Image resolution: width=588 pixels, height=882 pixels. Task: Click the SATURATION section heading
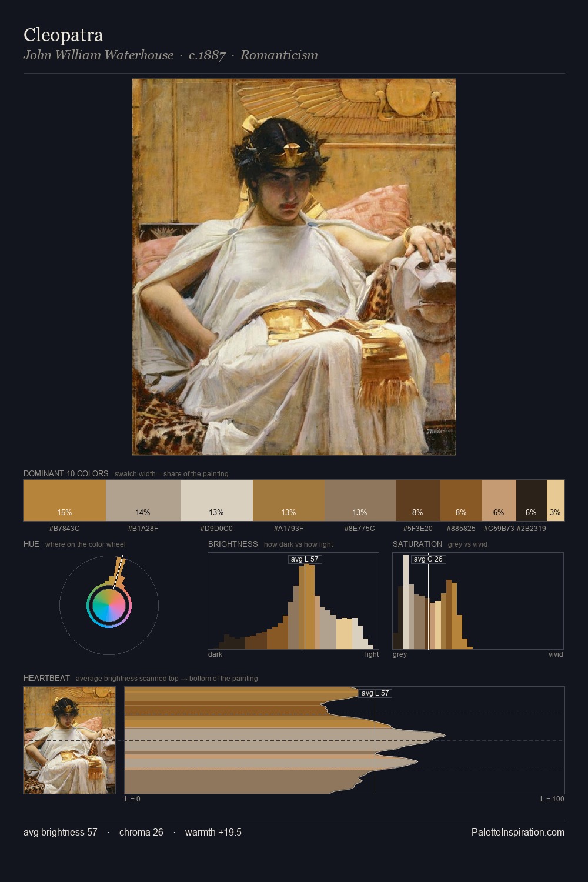pyautogui.click(x=417, y=544)
